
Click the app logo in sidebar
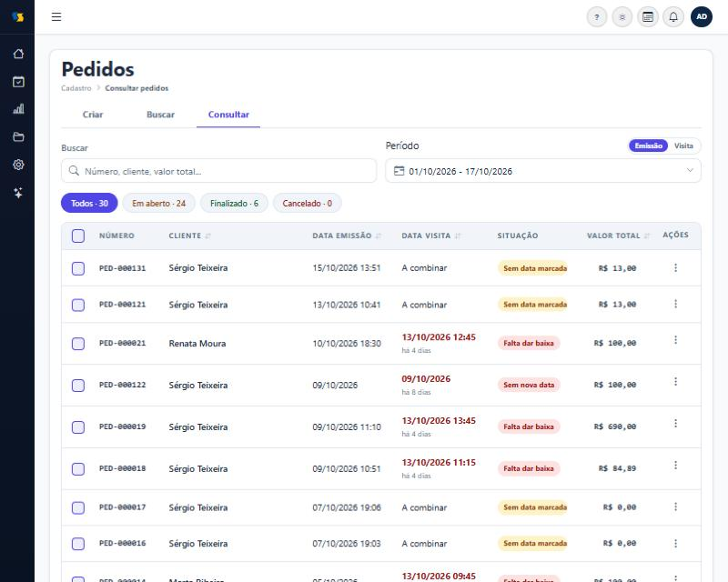pyautogui.click(x=17, y=17)
